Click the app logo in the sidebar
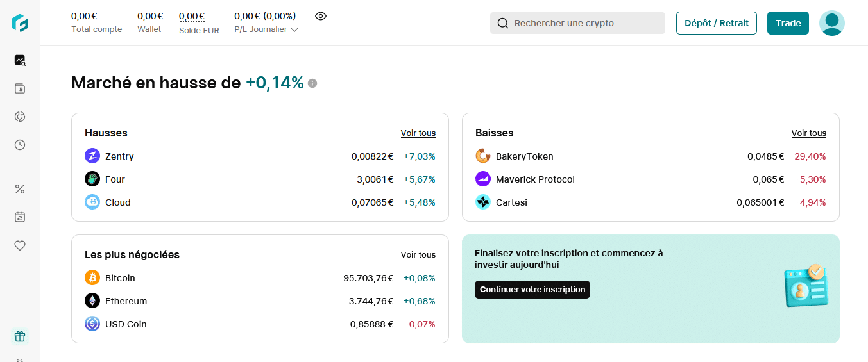The image size is (868, 362). tap(20, 23)
